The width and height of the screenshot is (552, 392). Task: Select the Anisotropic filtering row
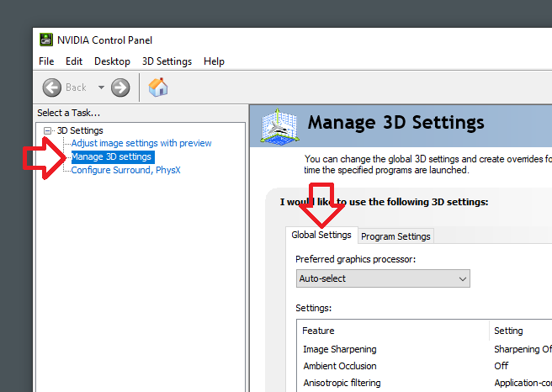[x=424, y=383]
